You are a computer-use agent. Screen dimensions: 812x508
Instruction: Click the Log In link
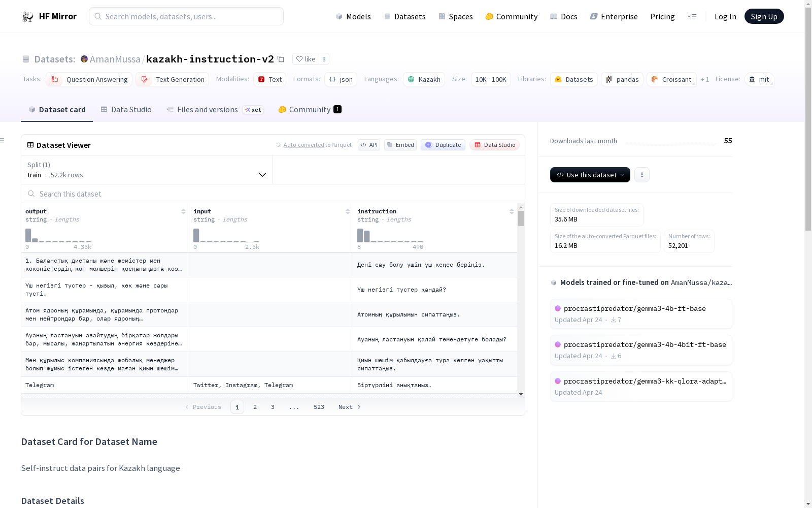tap(725, 16)
